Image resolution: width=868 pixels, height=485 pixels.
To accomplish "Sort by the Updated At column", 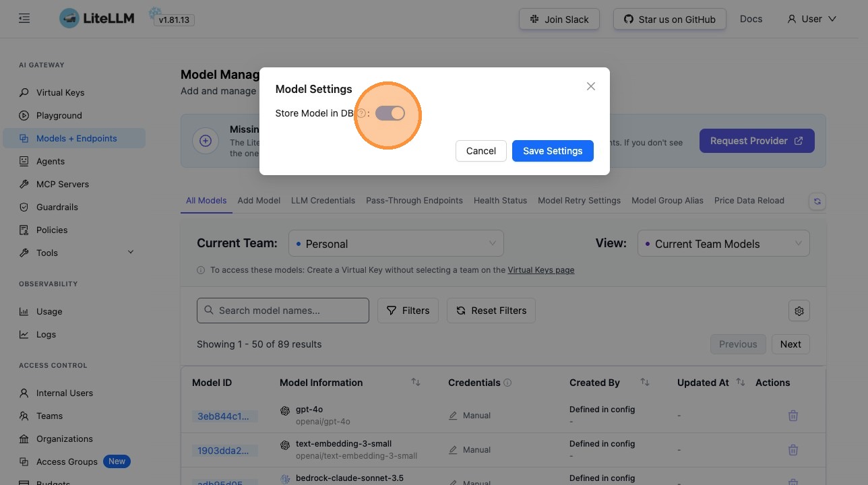I will coord(741,383).
